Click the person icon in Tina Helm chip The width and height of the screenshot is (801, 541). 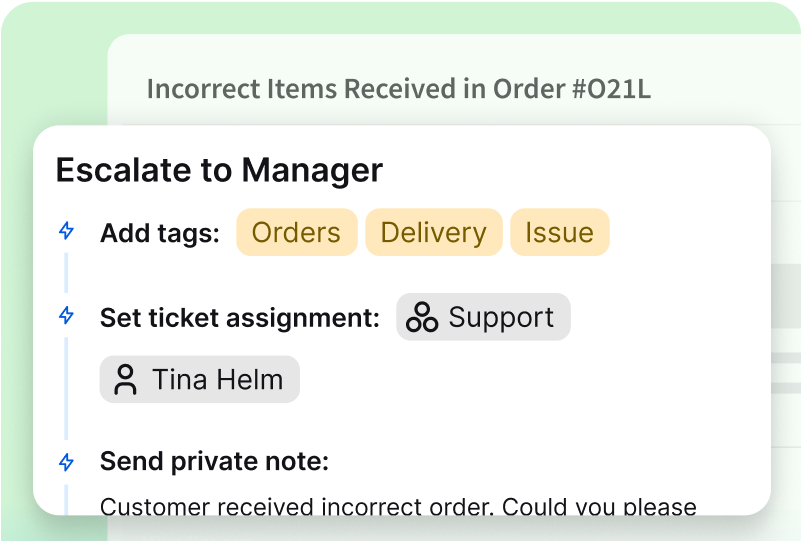point(125,380)
